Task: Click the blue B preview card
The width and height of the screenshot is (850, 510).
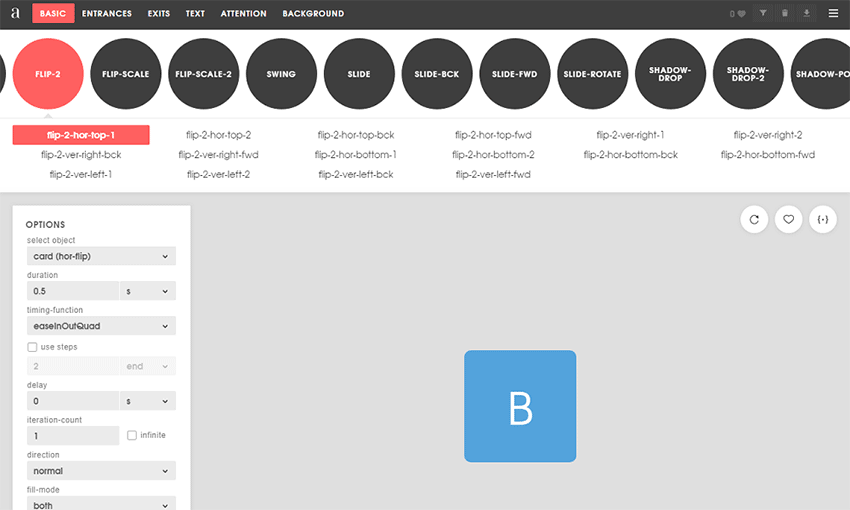Action: tap(520, 406)
